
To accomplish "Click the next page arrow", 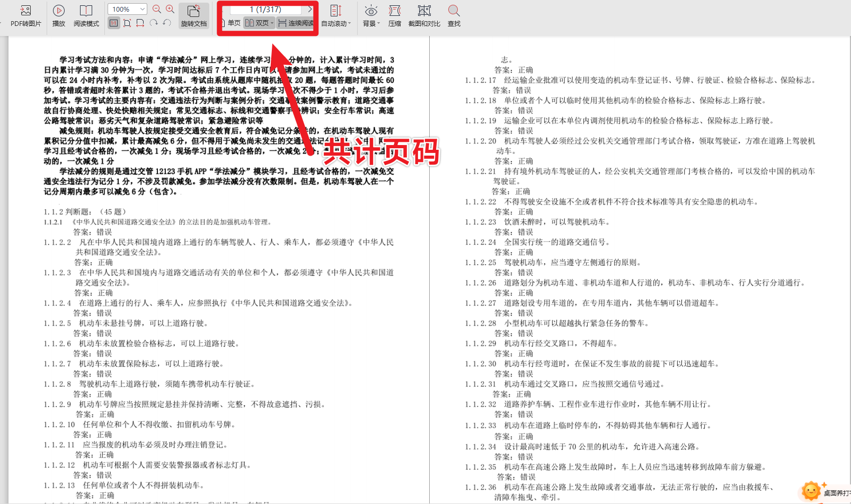I will [x=310, y=9].
